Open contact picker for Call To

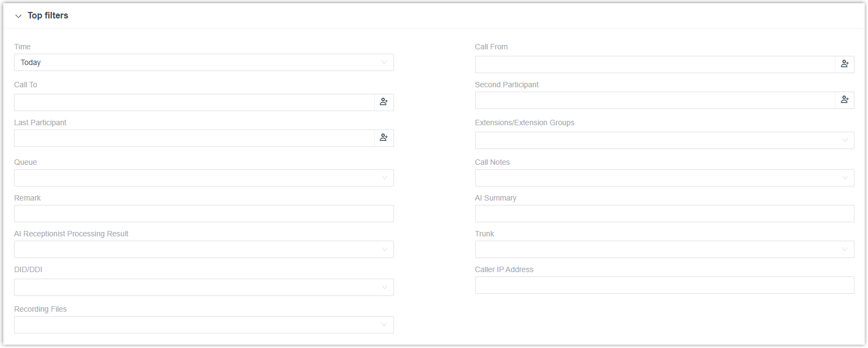[384, 102]
